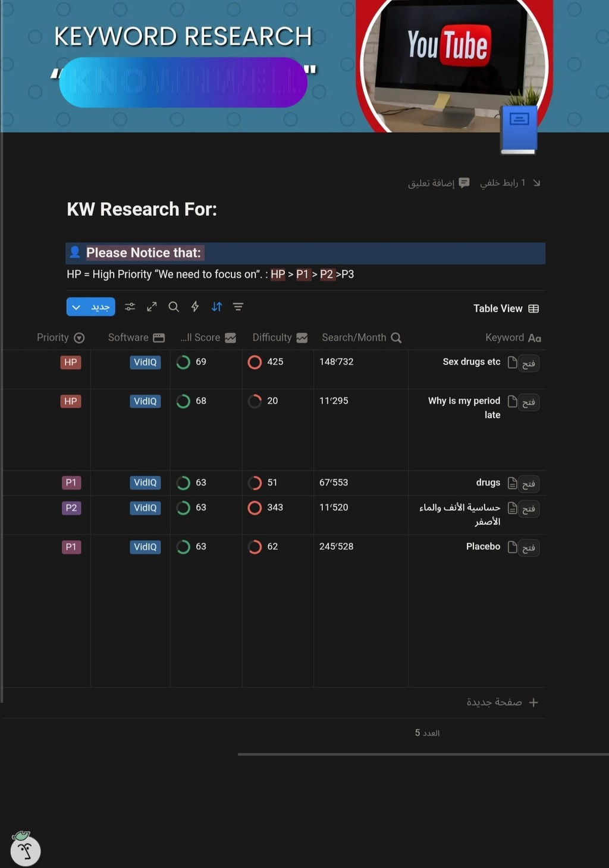The width and height of the screenshot is (609, 868).
Task: Click the circle arrow icon beside Priority
Action: tap(79, 338)
